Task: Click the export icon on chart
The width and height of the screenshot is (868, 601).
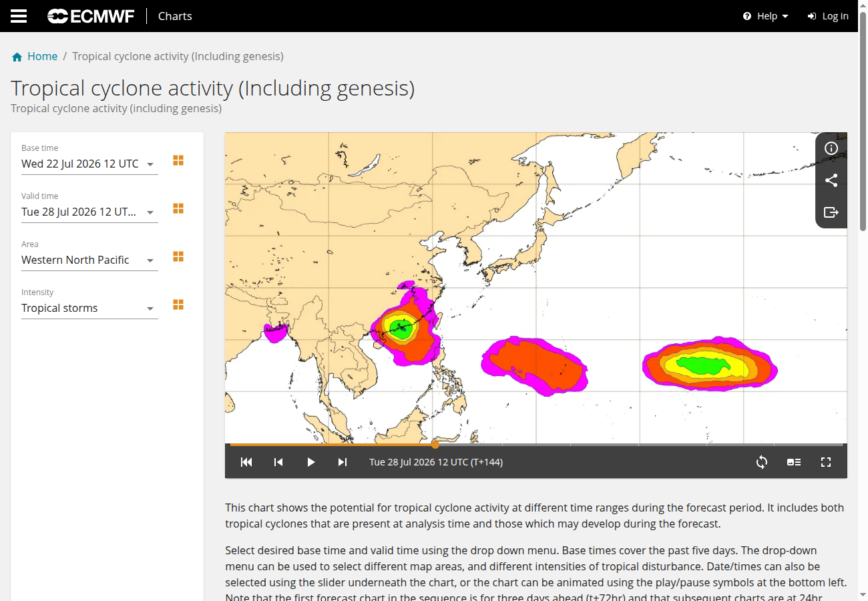Action: pyautogui.click(x=831, y=212)
